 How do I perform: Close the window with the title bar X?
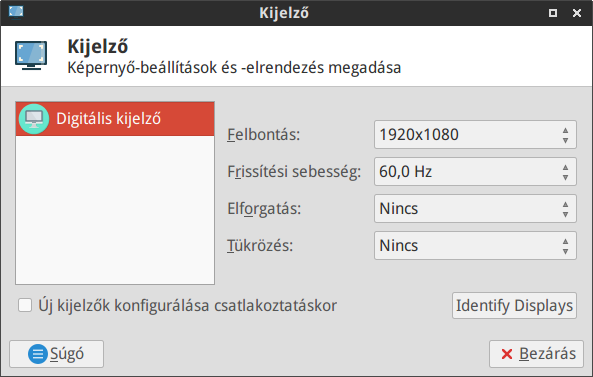pos(577,13)
